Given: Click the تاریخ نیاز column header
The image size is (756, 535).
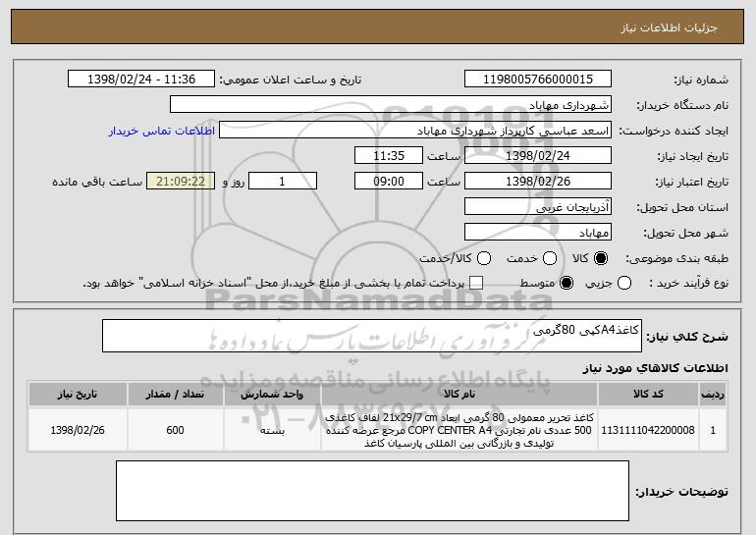Looking at the screenshot, I should pyautogui.click(x=78, y=395).
